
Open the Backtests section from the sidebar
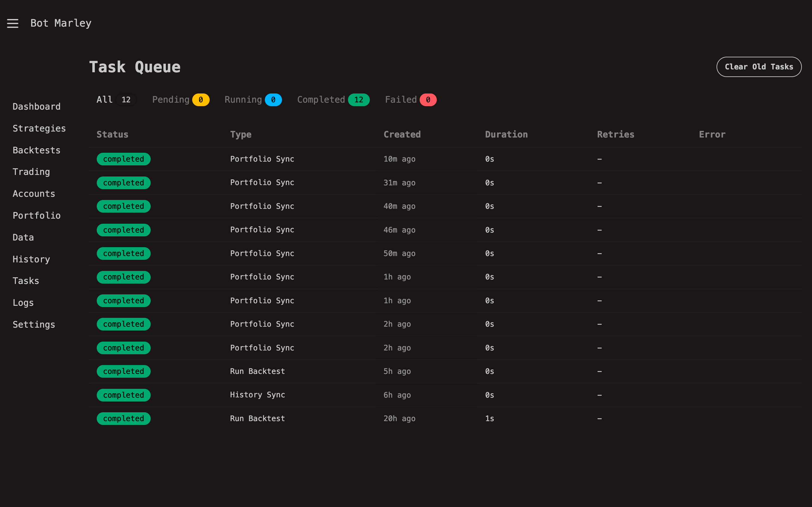(36, 150)
